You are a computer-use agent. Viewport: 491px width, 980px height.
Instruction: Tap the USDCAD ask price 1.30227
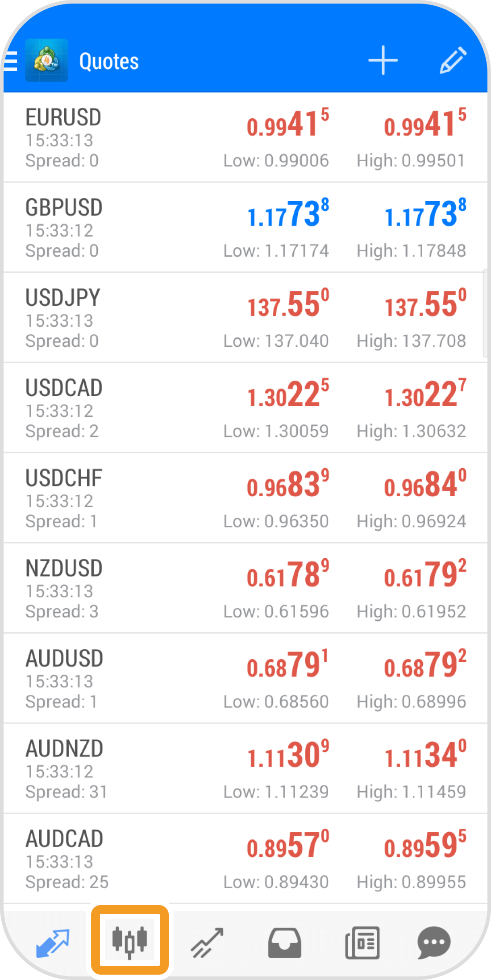point(425,394)
